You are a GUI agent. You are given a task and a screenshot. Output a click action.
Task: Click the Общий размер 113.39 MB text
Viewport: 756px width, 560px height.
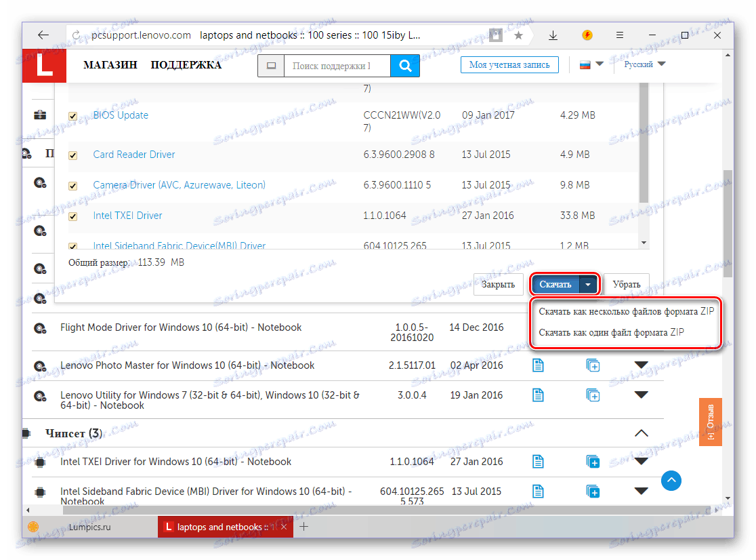126,262
